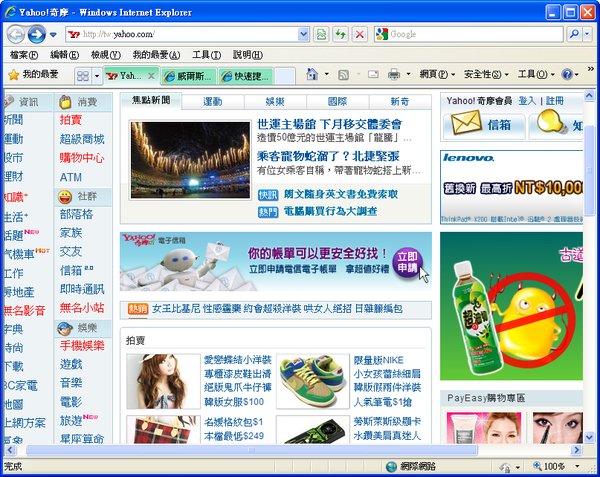Click 登入 member login link

pyautogui.click(x=527, y=101)
